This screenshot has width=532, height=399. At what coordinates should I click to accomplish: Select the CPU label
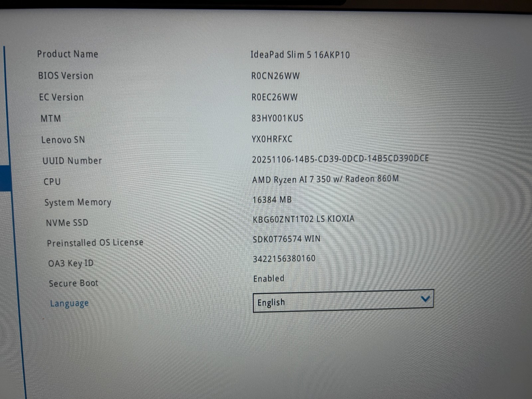pos(52,182)
